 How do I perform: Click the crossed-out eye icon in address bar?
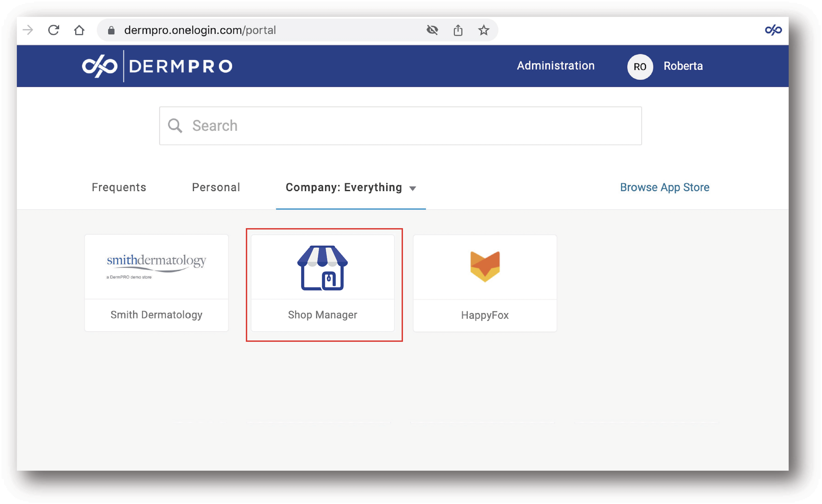432,30
